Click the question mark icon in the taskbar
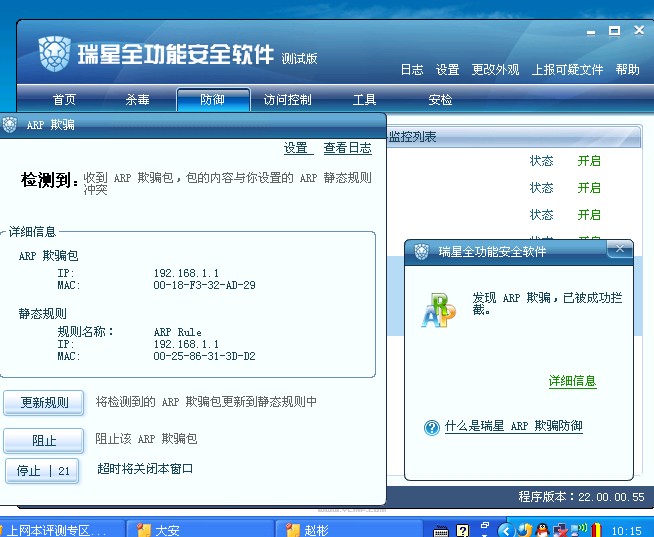This screenshot has width=654, height=537. (462, 530)
